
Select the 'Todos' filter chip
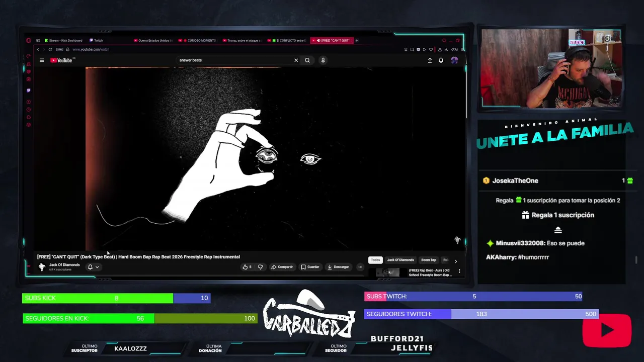[375, 260]
